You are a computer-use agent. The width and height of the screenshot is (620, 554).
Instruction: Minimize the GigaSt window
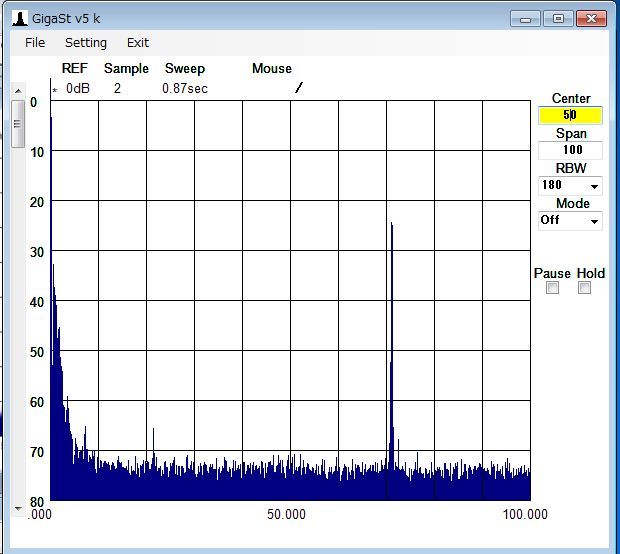click(525, 19)
